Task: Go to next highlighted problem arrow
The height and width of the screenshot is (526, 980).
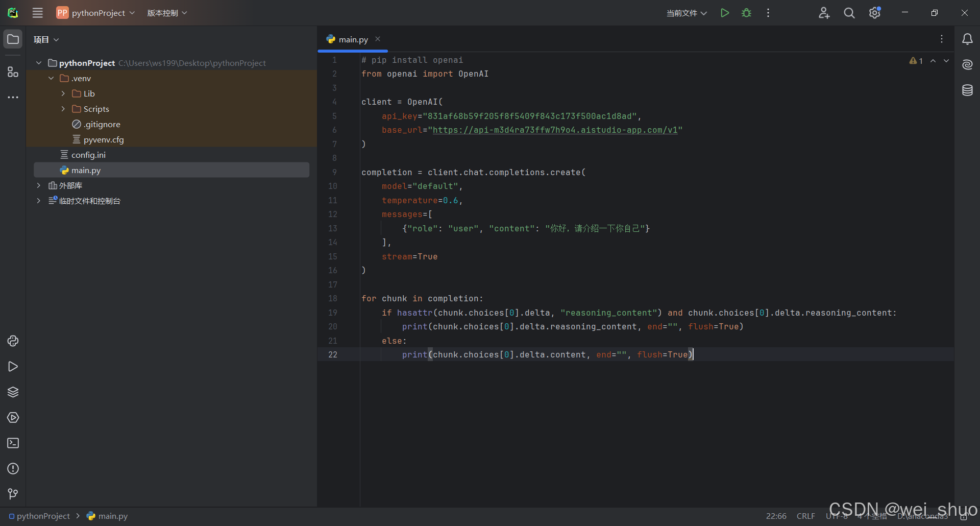Action: pos(946,61)
